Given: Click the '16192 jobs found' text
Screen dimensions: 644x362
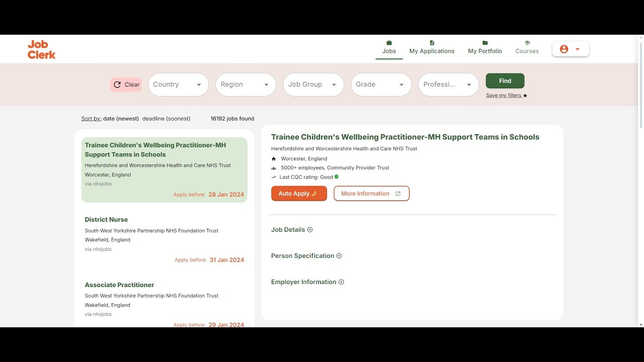Looking at the screenshot, I should 232,119.
